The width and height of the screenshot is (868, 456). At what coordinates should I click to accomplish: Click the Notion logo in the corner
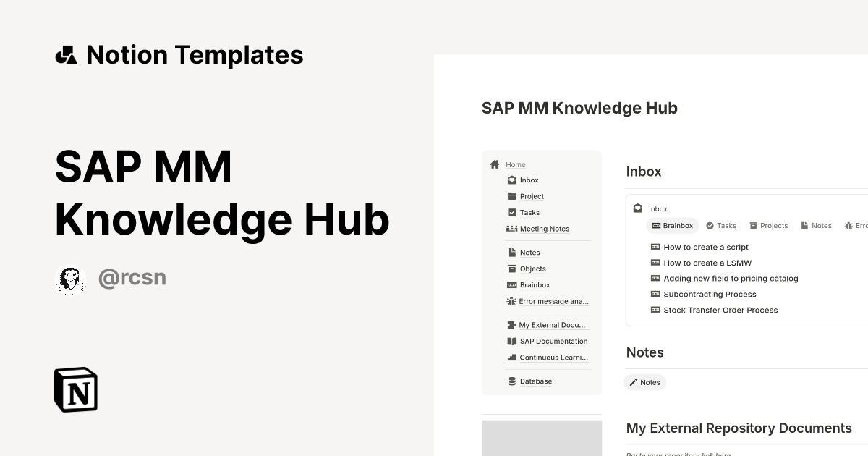75,389
